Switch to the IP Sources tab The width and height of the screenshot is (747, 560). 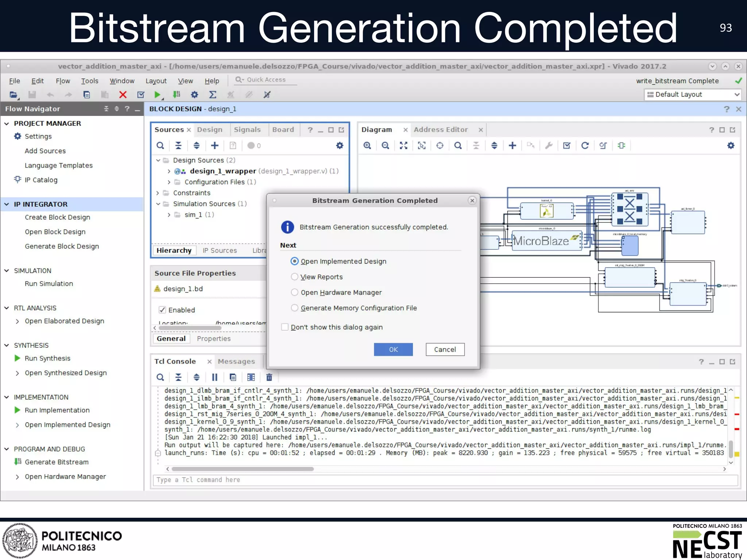(x=220, y=250)
